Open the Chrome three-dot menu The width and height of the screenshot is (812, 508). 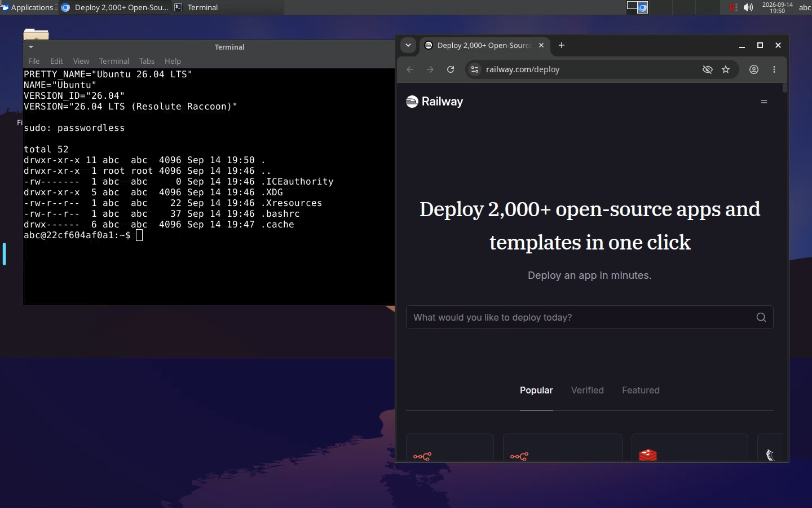(774, 69)
